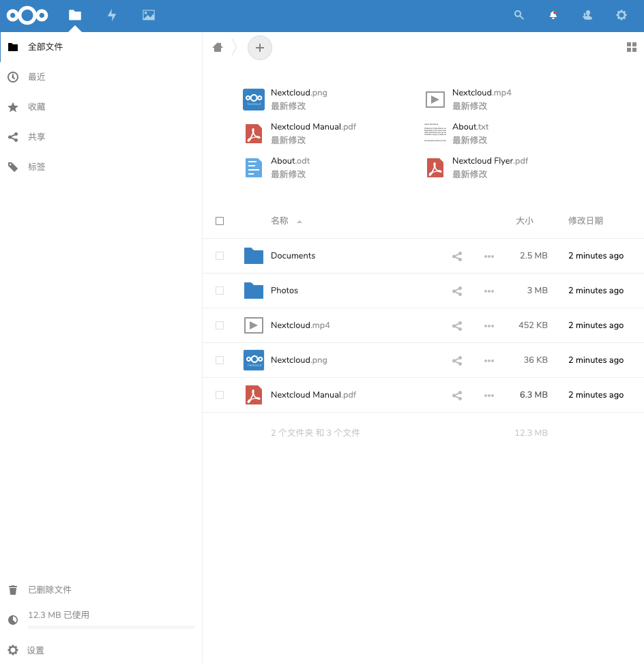Open recent Nextcloud Flyer.pdf recommendation
The height and width of the screenshot is (663, 644).
coord(477,168)
